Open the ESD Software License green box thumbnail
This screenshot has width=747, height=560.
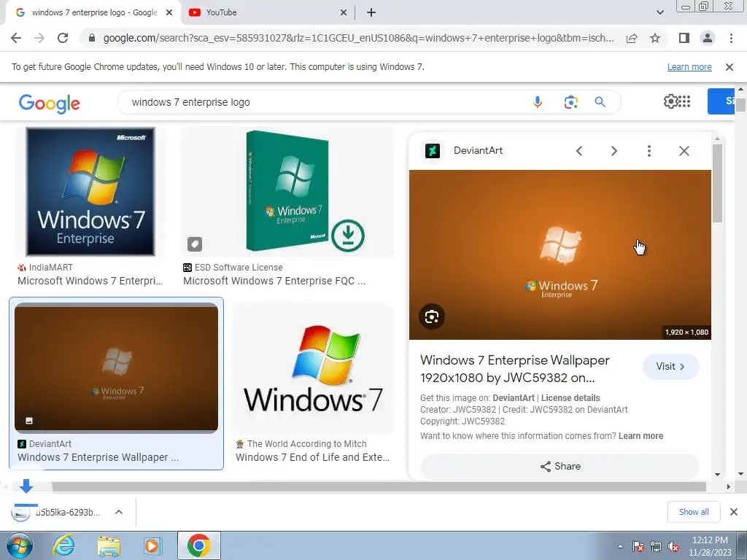click(287, 192)
